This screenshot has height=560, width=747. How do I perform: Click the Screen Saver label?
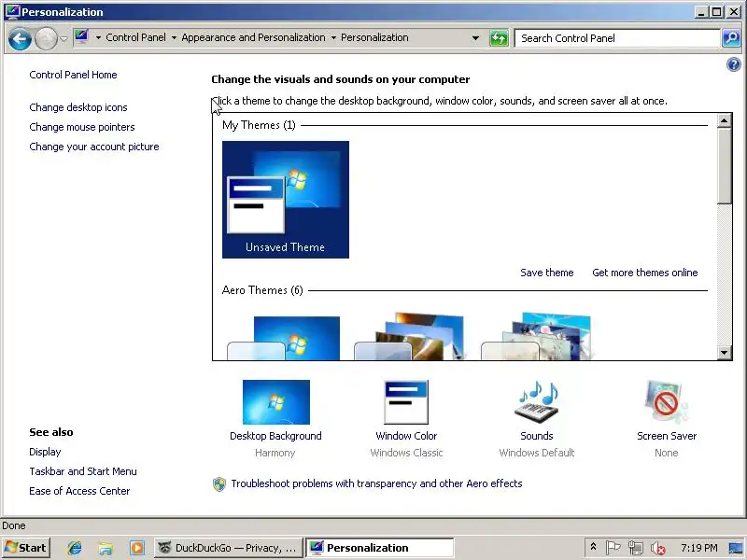click(x=667, y=436)
